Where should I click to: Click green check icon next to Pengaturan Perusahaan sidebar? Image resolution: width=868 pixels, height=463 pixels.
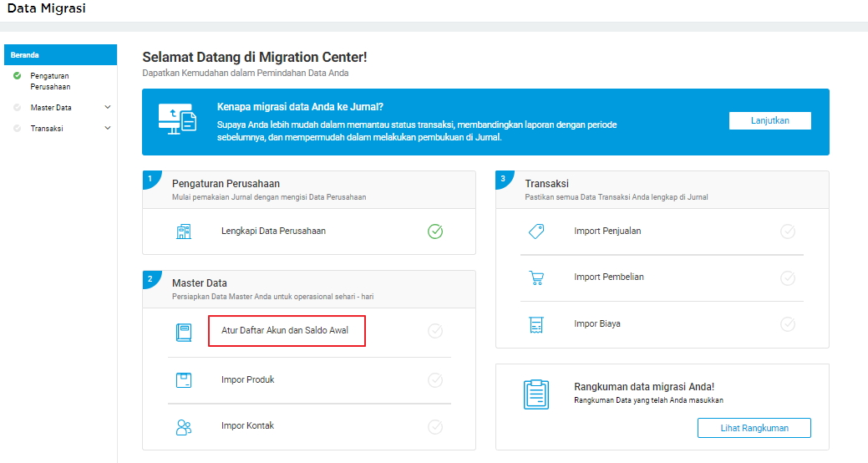click(18, 76)
